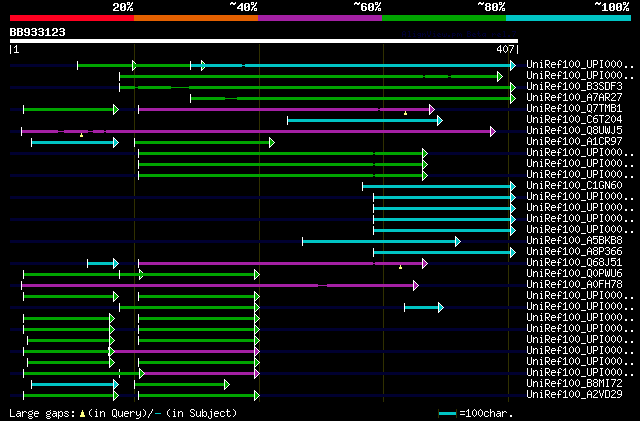The width and height of the screenshot is (640, 421).
Task: Select the green alignment bar in the A1CR97 row
Action: point(204,143)
